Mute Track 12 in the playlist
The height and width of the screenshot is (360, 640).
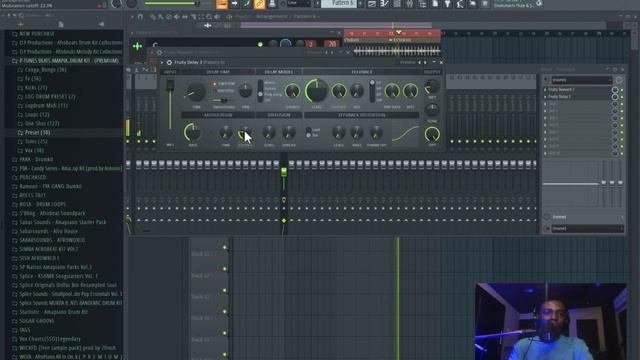click(224, 269)
